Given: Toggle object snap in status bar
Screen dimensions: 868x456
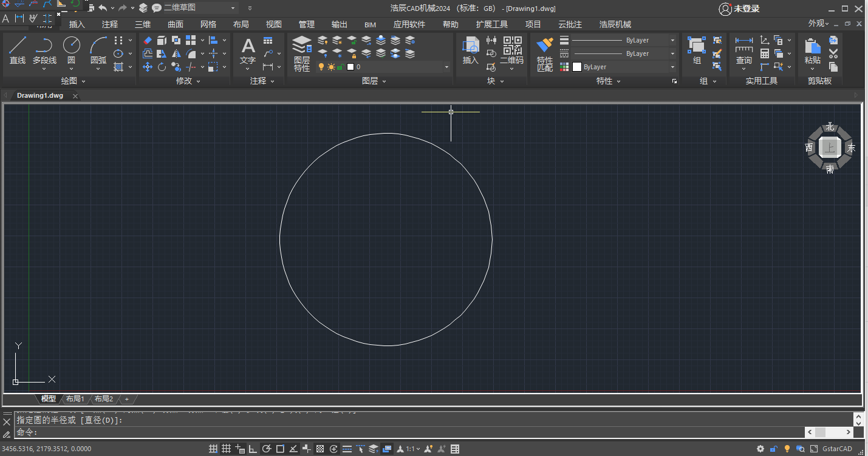Looking at the screenshot, I should [x=280, y=449].
